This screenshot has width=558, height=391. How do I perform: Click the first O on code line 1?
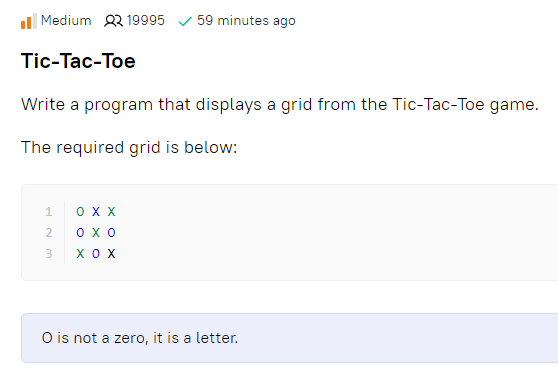pyautogui.click(x=80, y=212)
